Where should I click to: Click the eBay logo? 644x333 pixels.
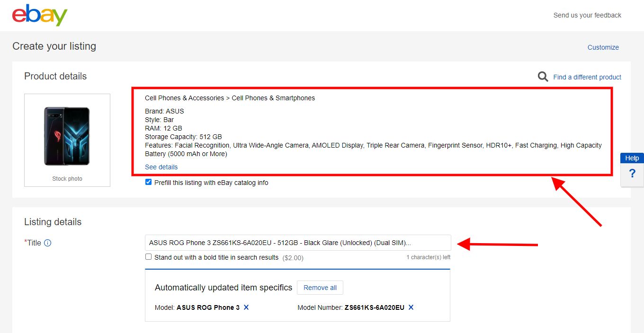click(40, 15)
